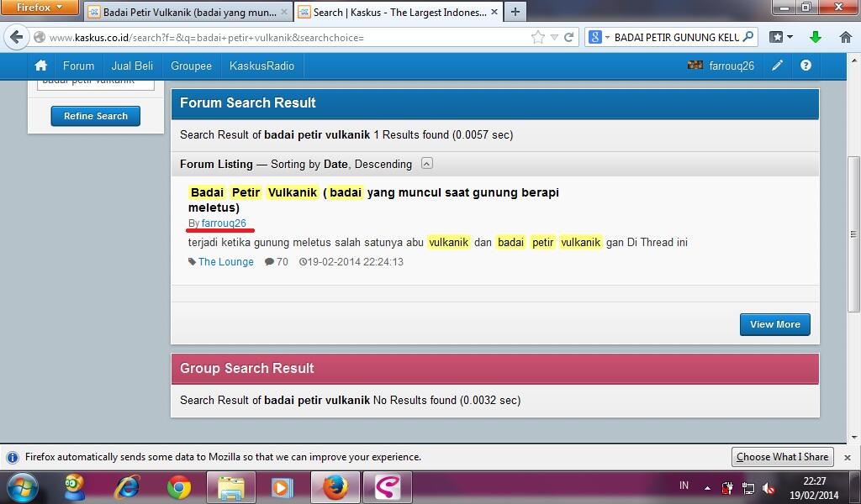This screenshot has height=504, width=861.
Task: Open the Jual Beli menu
Action: (132, 66)
